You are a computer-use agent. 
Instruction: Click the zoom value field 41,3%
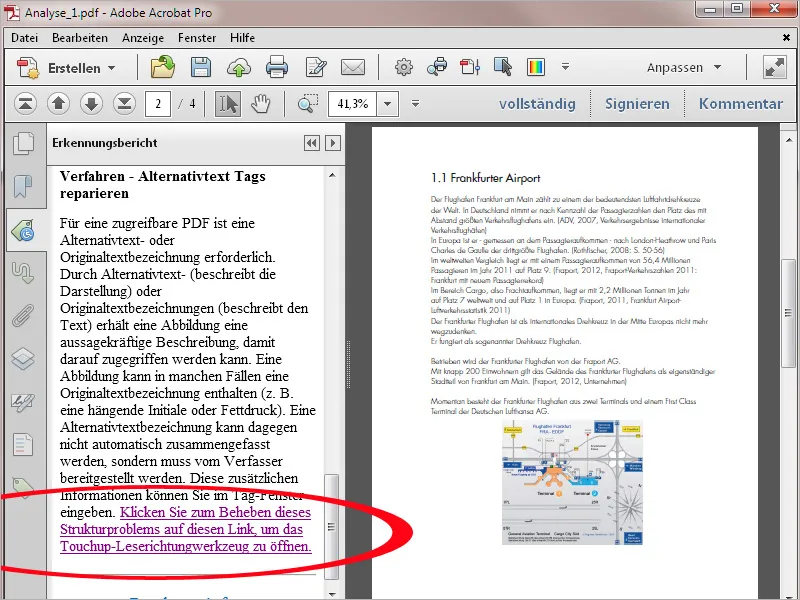pyautogui.click(x=353, y=104)
